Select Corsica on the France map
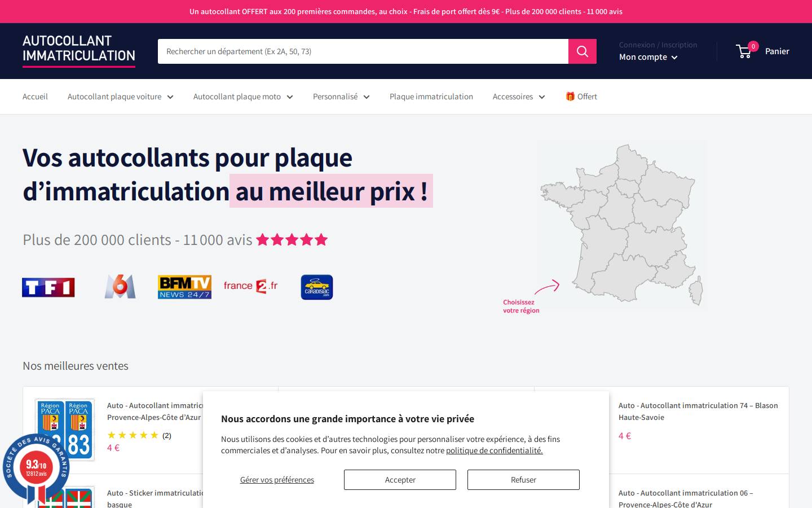The width and height of the screenshot is (812, 508). click(x=696, y=290)
